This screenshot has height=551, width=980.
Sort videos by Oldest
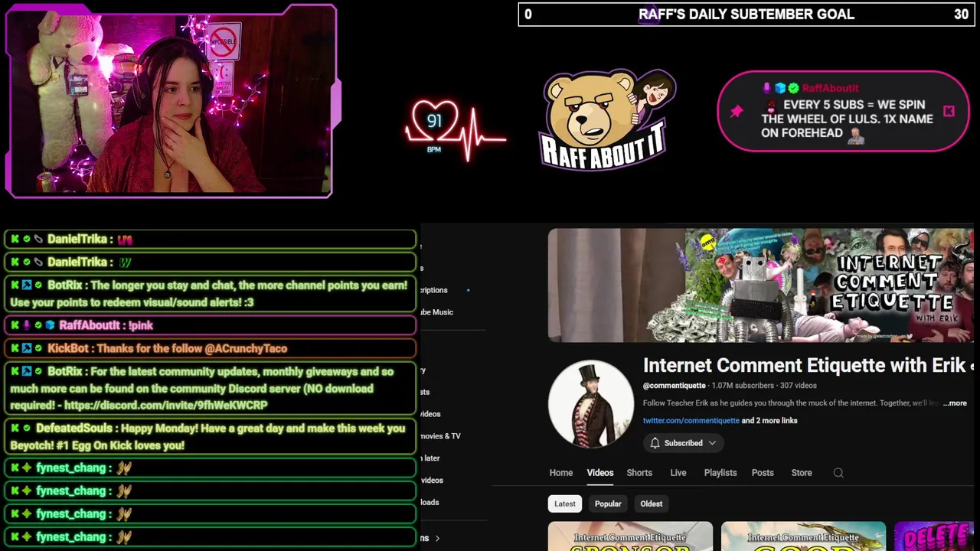pyautogui.click(x=652, y=504)
